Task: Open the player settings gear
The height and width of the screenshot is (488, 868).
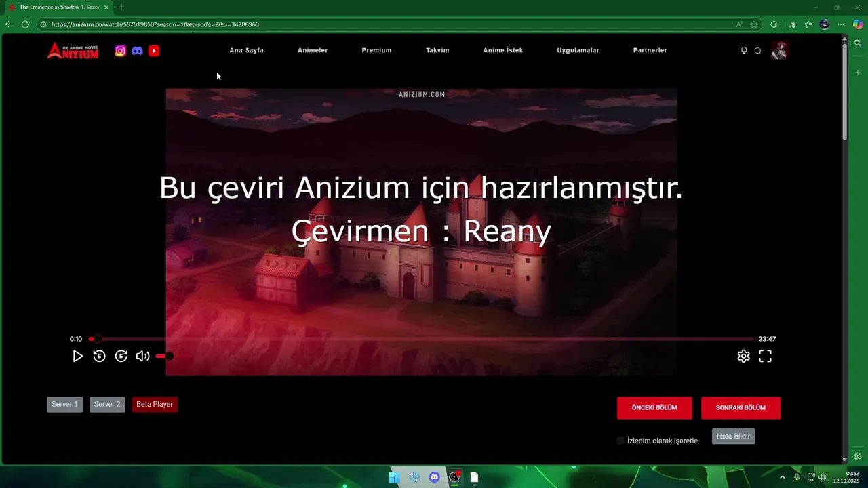Action: click(744, 357)
